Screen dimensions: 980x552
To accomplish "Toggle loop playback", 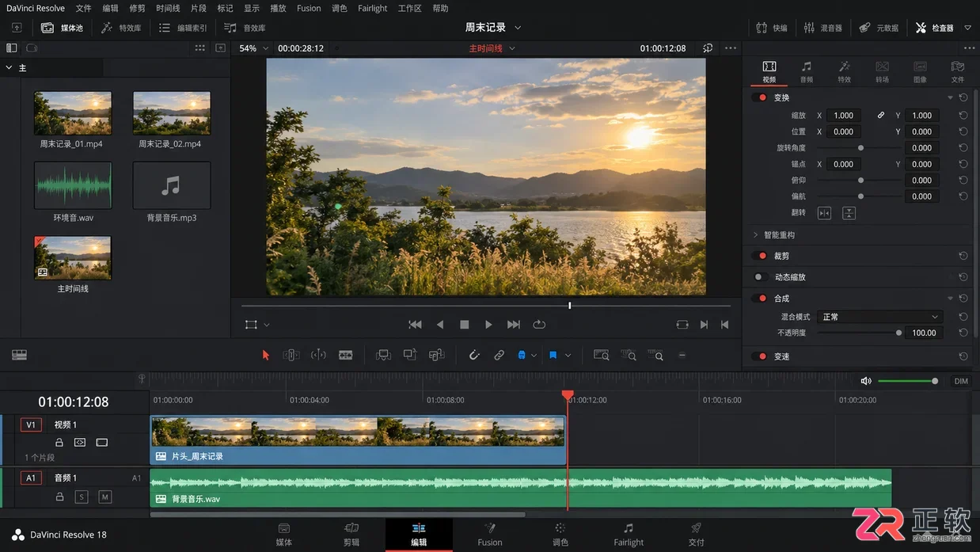I will tap(540, 325).
